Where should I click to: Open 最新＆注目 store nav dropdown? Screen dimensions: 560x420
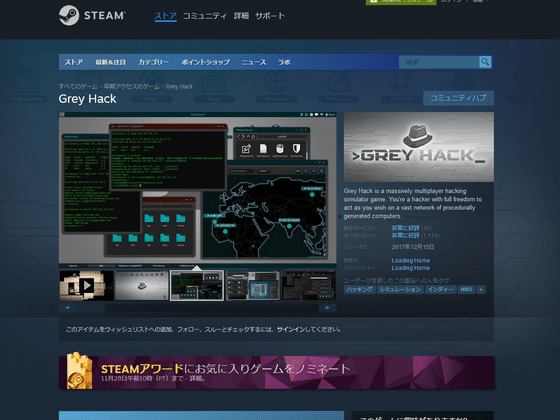click(x=110, y=62)
